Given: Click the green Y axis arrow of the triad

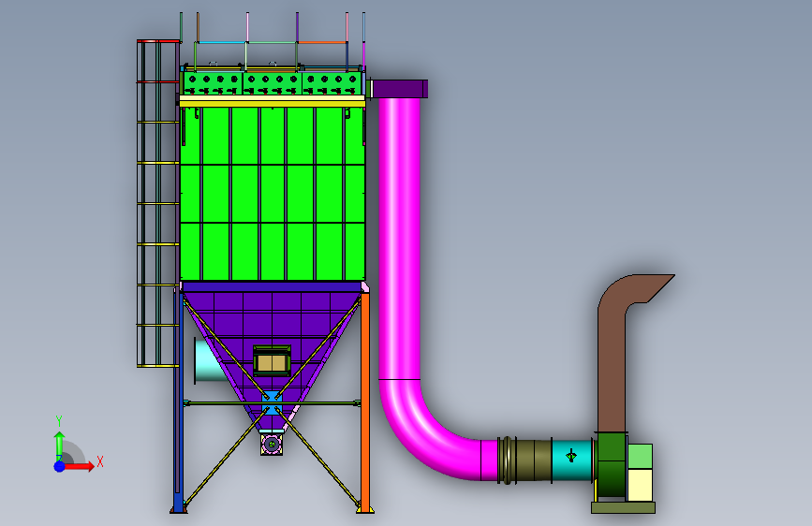Looking at the screenshot, I should [60, 446].
